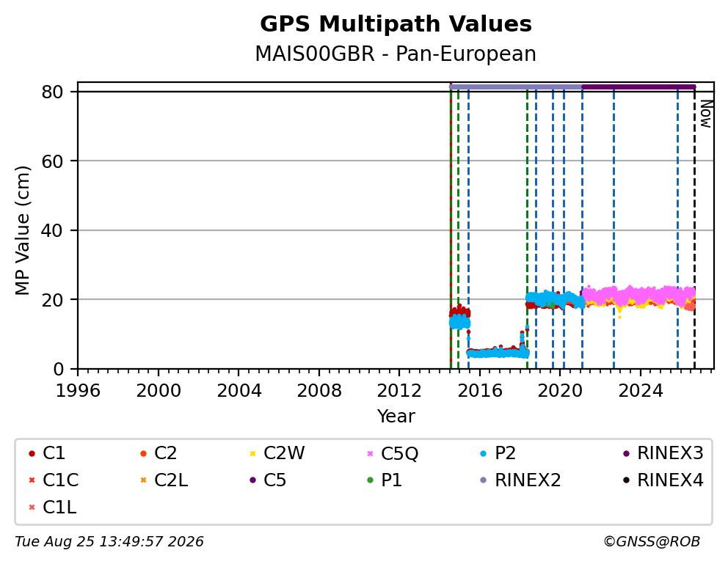
Task: Click the timestamp Tue Aug 25 13:49:57 2026
Action: (x=109, y=542)
